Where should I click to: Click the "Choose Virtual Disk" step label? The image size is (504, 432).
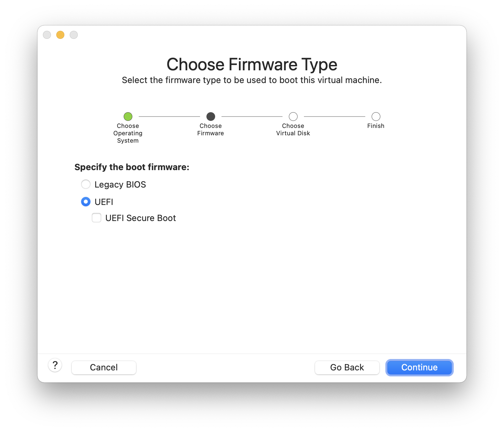[x=293, y=130]
